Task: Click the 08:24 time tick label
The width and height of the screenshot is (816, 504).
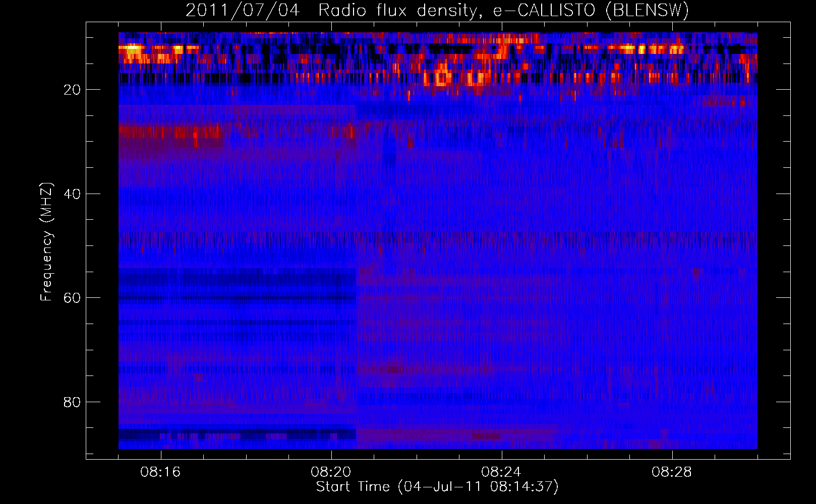Action: tap(501, 472)
